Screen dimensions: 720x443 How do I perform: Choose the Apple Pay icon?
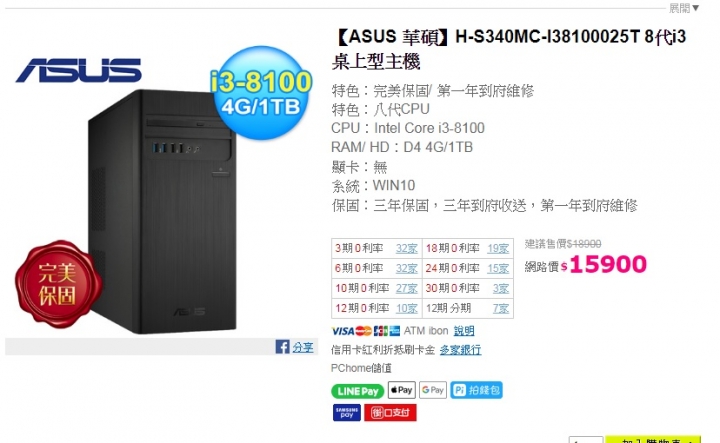point(402,390)
